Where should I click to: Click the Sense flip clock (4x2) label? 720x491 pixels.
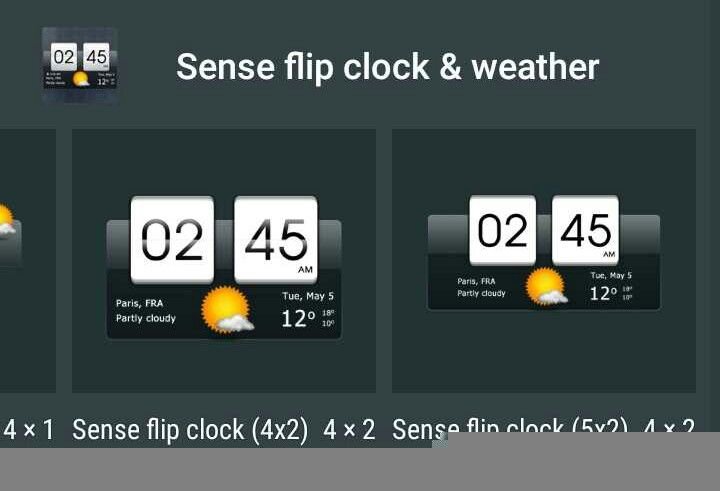point(190,430)
